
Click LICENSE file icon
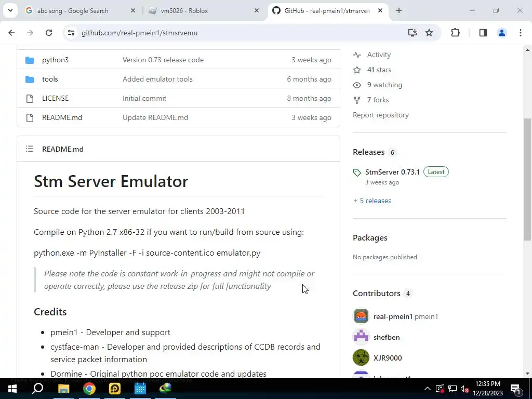[x=30, y=98]
